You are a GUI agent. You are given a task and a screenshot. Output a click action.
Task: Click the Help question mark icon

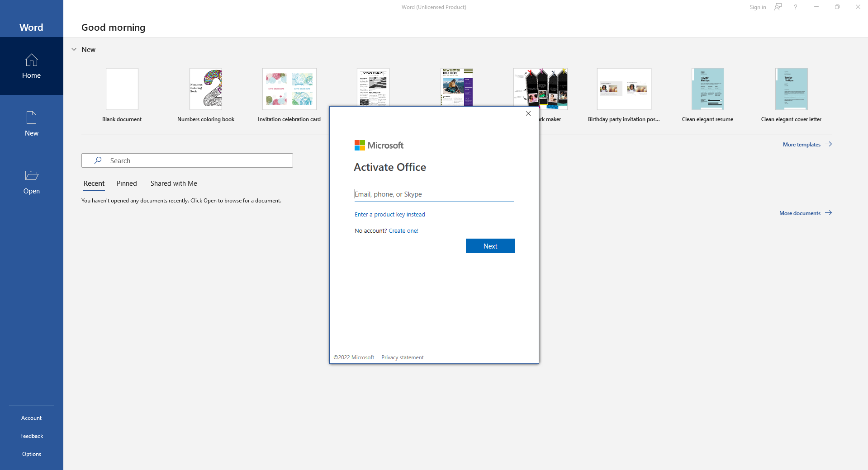click(x=795, y=7)
